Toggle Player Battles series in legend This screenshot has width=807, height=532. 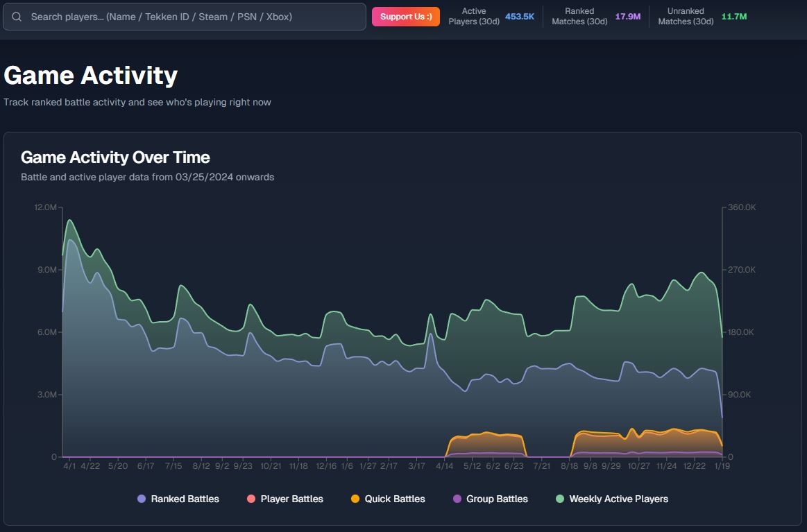tap(291, 499)
